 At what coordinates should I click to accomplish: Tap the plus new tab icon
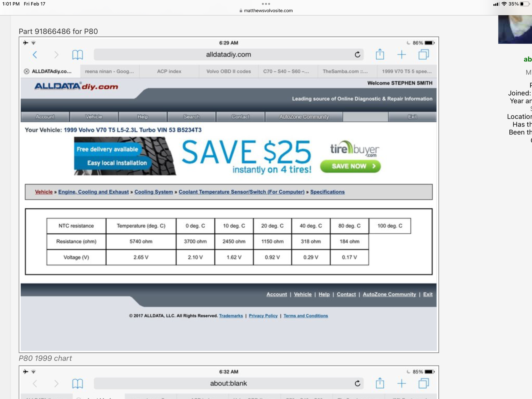click(401, 55)
